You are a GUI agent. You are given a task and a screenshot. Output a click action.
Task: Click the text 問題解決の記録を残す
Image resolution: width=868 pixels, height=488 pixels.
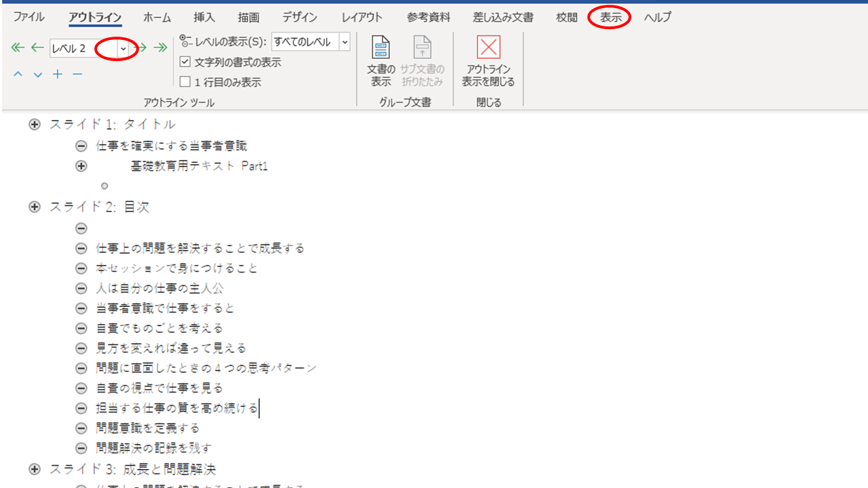pyautogui.click(x=154, y=448)
